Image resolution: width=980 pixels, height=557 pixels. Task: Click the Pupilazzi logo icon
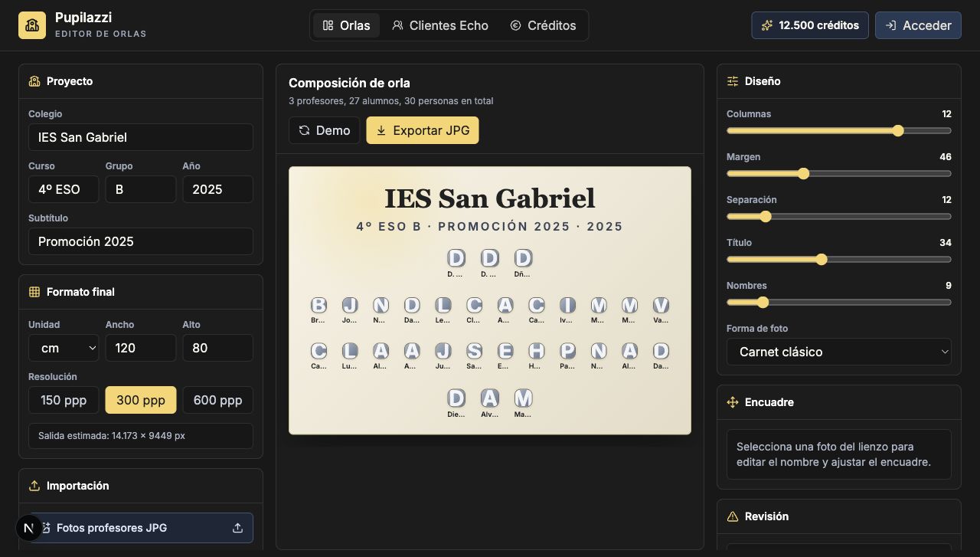(x=32, y=25)
